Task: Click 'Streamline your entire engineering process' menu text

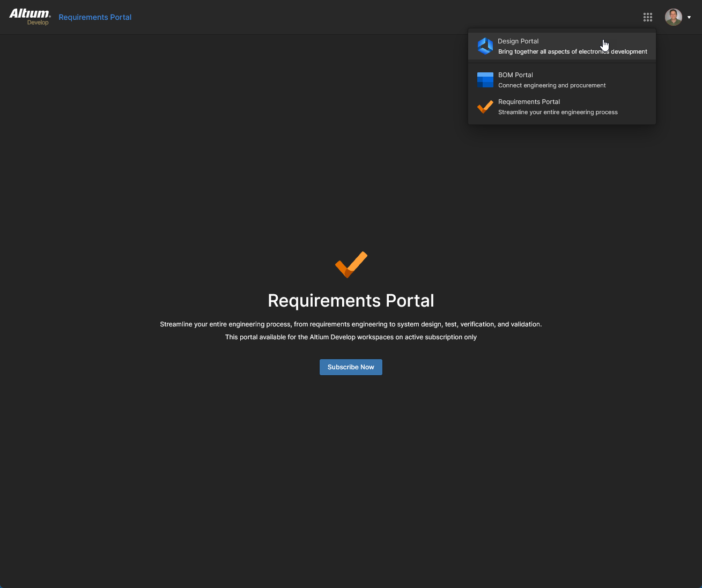Action: point(558,112)
